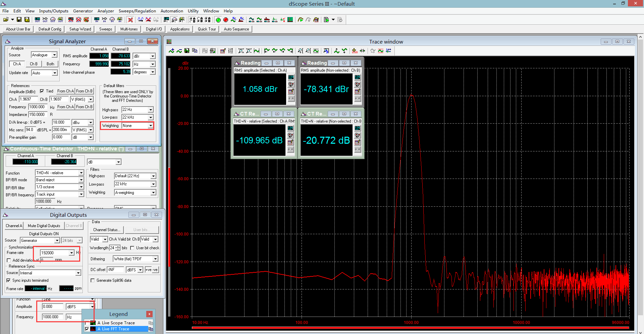Click the Channel Status... button
644x334 pixels.
tap(107, 230)
